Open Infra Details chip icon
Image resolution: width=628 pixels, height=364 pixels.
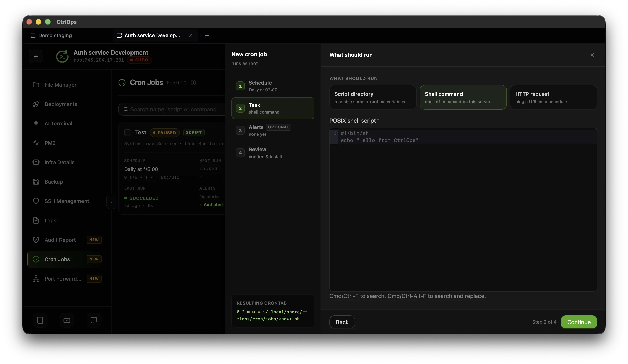coord(36,162)
